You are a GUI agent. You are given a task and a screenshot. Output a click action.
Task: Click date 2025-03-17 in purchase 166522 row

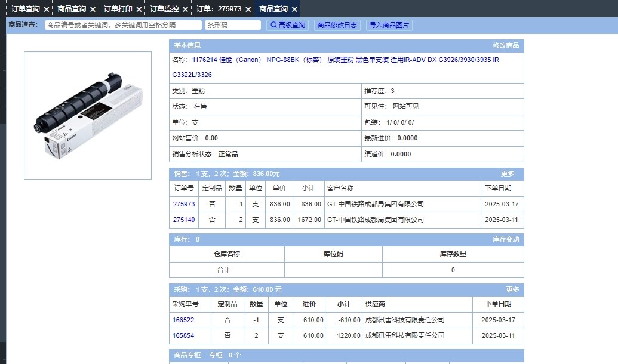(498, 320)
